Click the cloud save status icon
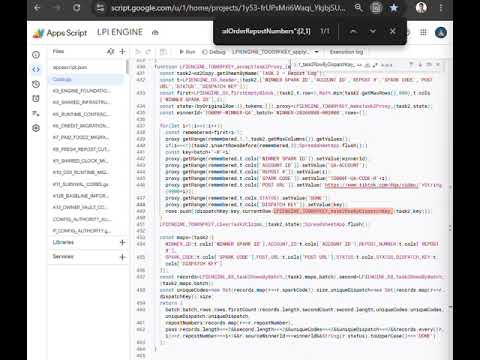Image resolution: width=480 pixels, height=360 pixels. 155,32
